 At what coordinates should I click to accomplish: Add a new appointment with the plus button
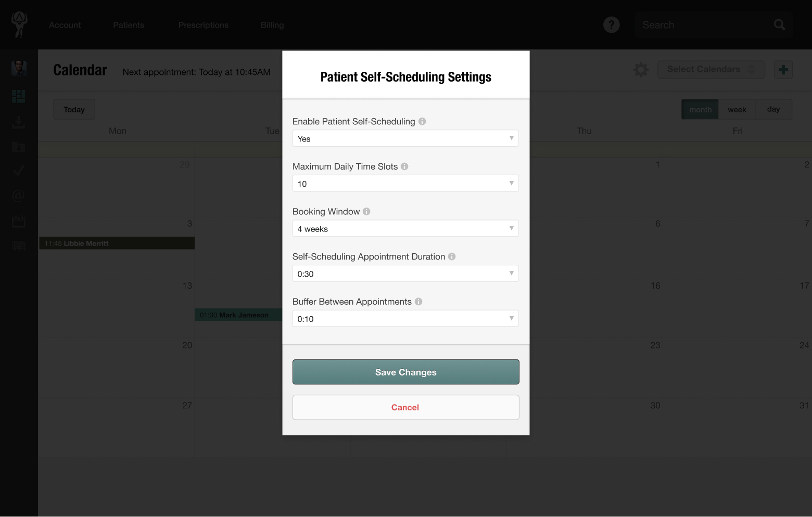pos(784,69)
